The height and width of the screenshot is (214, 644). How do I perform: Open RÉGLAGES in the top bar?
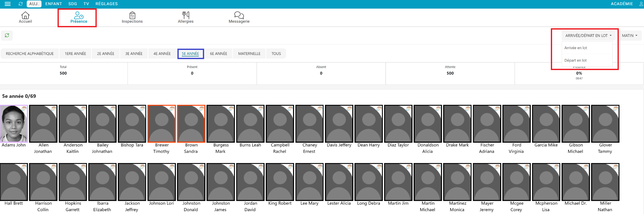(x=106, y=4)
